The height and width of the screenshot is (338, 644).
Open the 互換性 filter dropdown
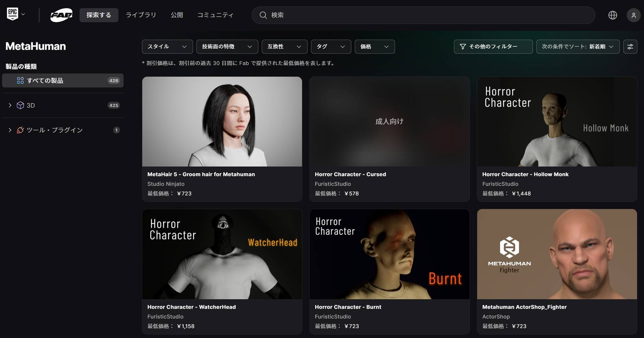[x=284, y=47]
